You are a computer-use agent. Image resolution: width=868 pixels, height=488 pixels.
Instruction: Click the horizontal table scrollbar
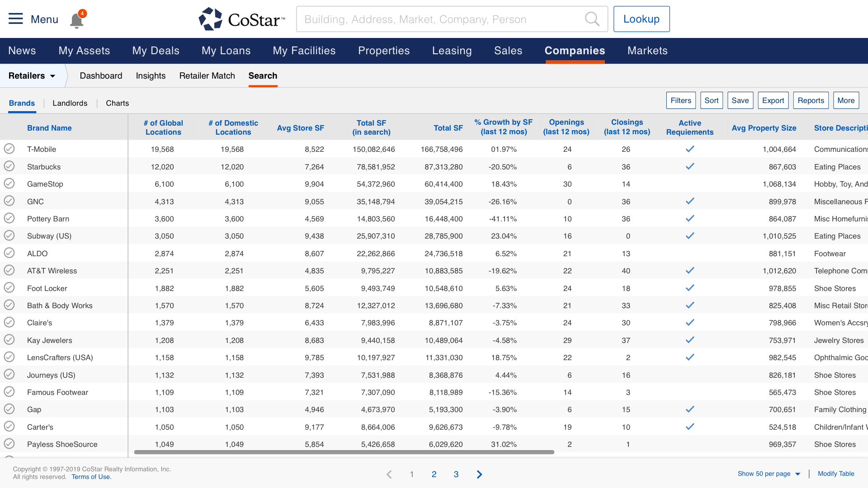pyautogui.click(x=344, y=452)
